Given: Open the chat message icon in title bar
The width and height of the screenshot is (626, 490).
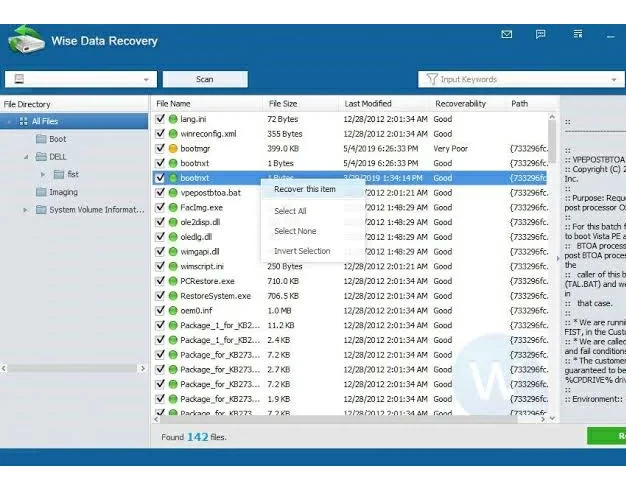Looking at the screenshot, I should (541, 34).
